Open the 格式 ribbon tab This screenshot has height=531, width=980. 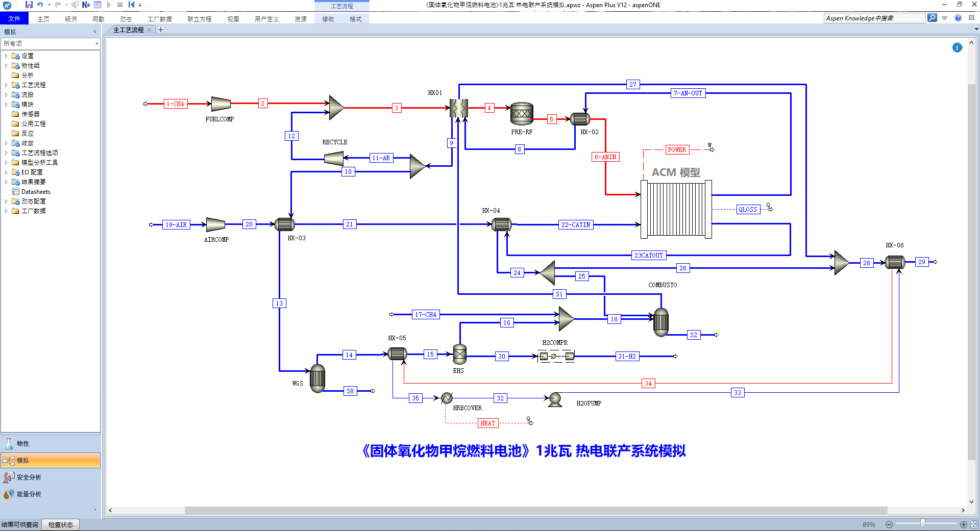[356, 19]
